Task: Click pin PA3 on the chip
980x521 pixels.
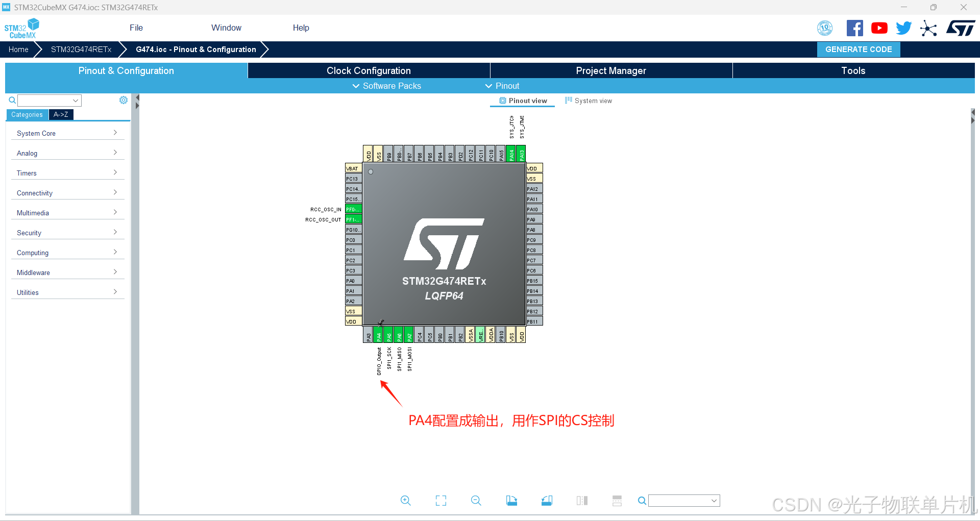Action: [x=369, y=335]
